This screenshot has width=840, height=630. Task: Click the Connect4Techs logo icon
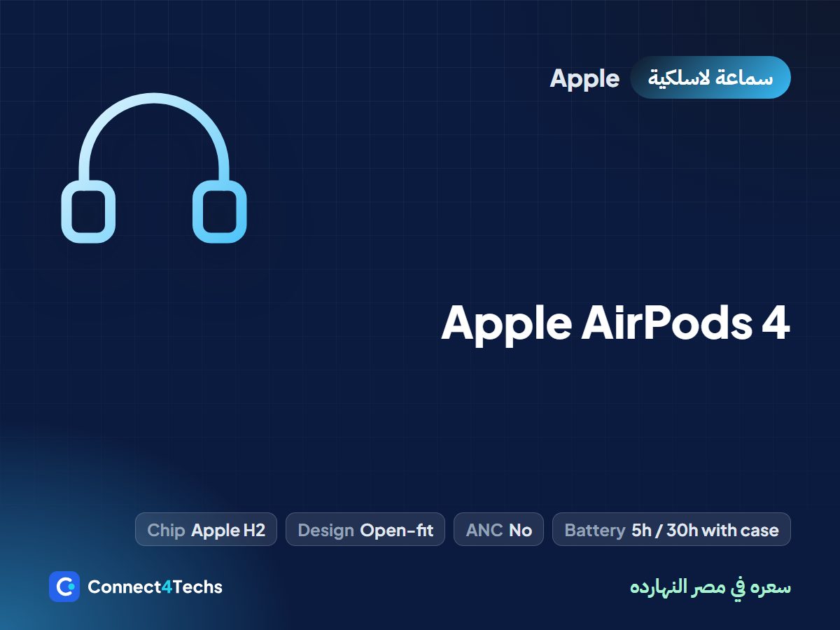(64, 587)
